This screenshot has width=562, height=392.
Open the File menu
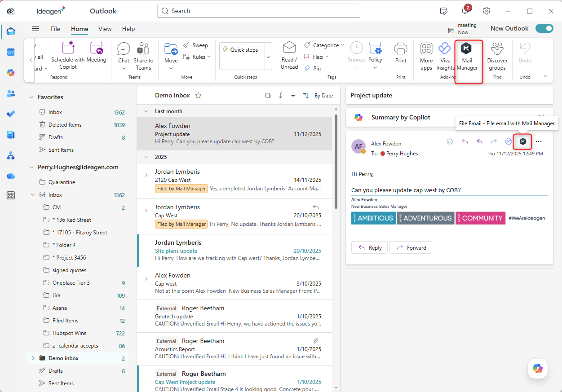[55, 29]
